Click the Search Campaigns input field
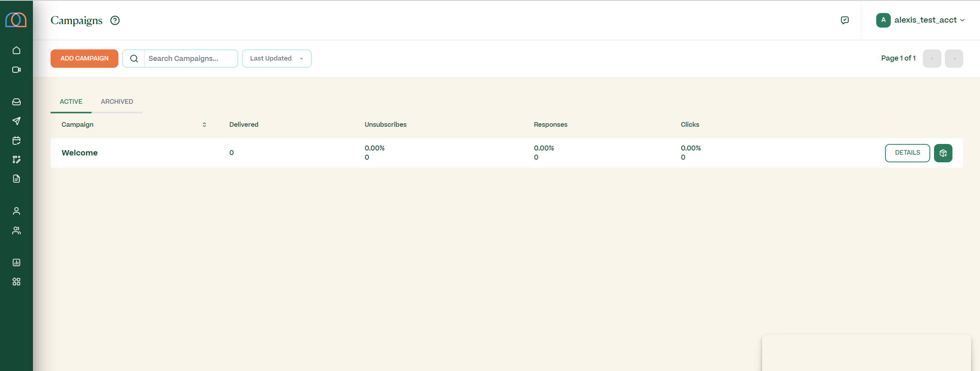The height and width of the screenshot is (371, 980). 190,59
